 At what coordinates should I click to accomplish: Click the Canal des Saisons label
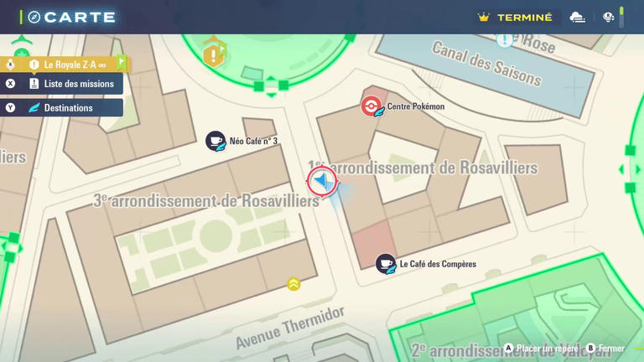coord(486,64)
